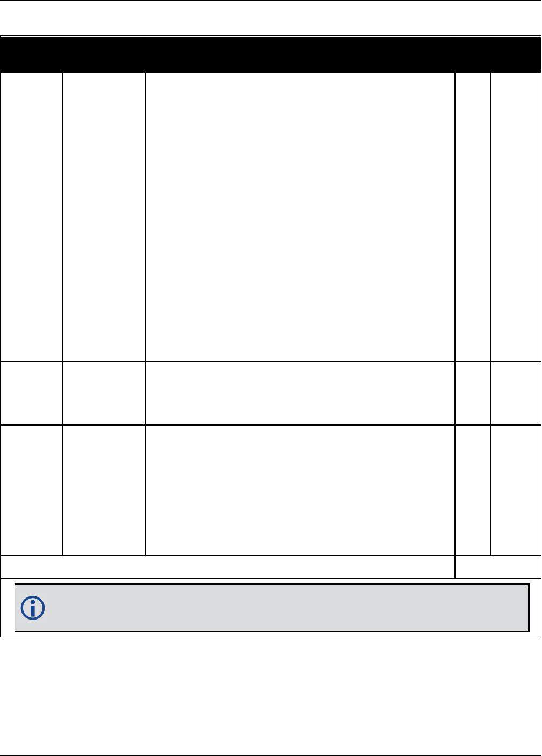The height and width of the screenshot is (756, 542).
Task: Select the gray note box beside the info icon
Action: (x=271, y=608)
